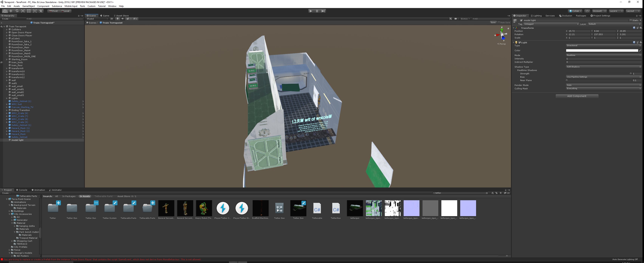Open the GameObject menu
The image size is (644, 263).
[29, 6]
